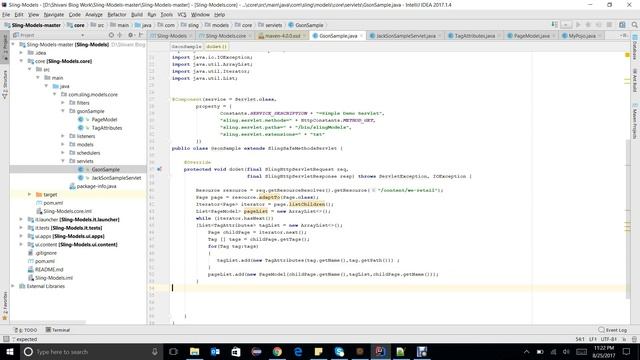Screen dimensions: 640x360
Task: Expand External Libraries node
Action: click(x=13, y=286)
